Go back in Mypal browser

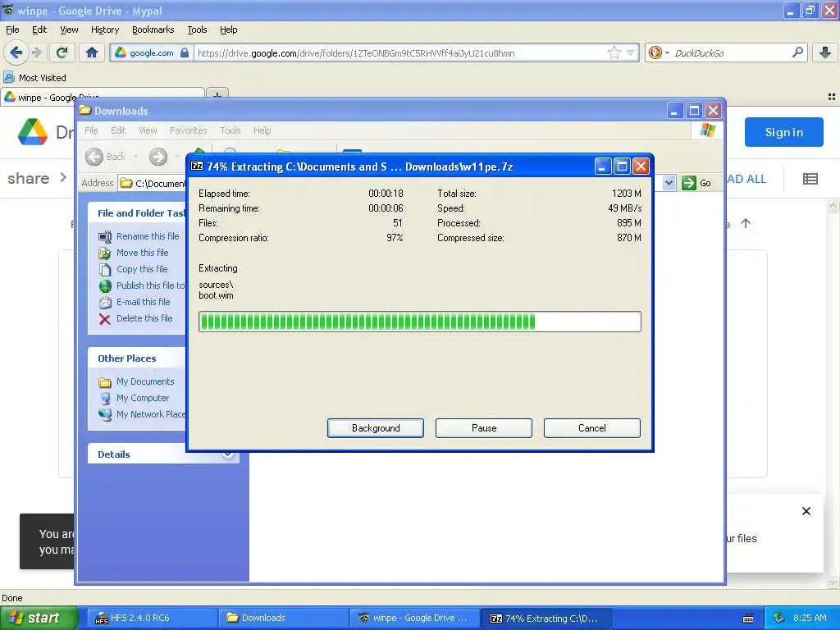(16, 52)
